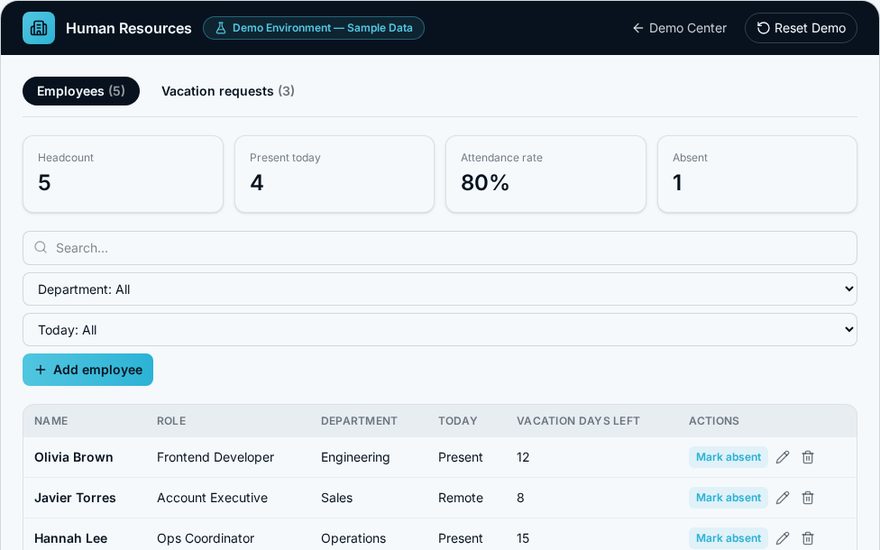
Task: Click the Absent stat card
Action: (x=757, y=174)
